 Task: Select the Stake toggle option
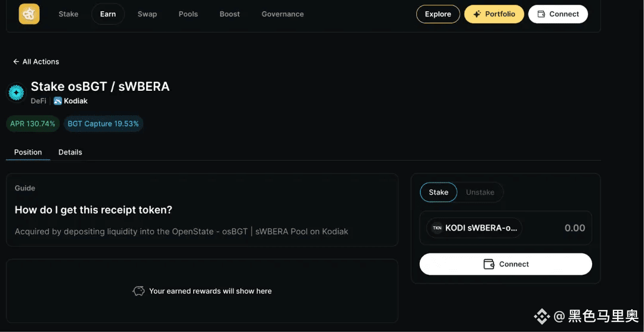[438, 192]
